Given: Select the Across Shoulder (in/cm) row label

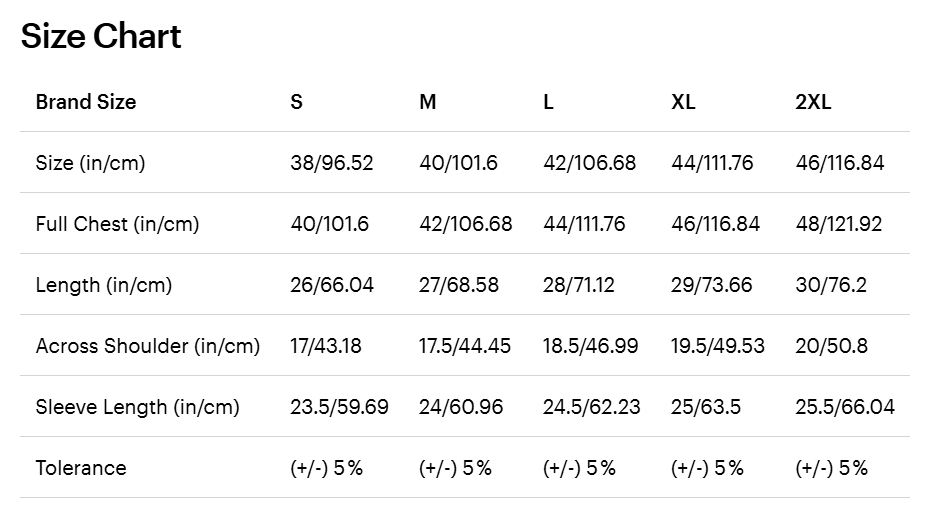Looking at the screenshot, I should coord(148,346).
